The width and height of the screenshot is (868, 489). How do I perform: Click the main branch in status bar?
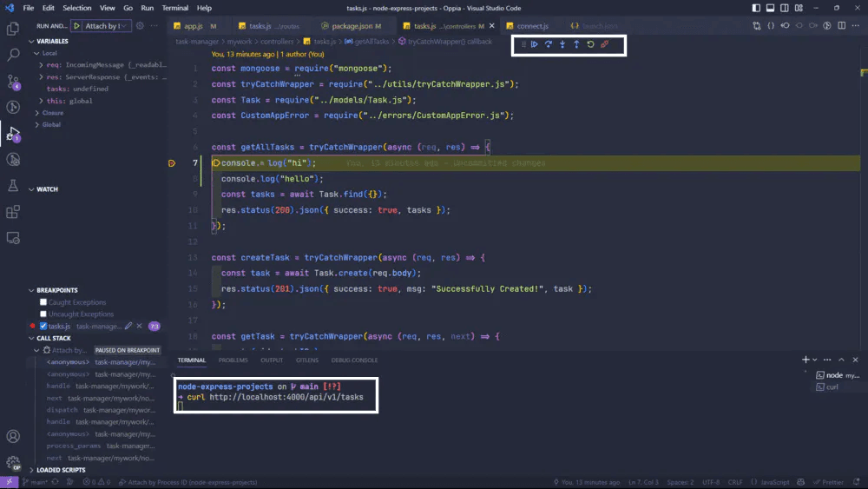click(35, 482)
